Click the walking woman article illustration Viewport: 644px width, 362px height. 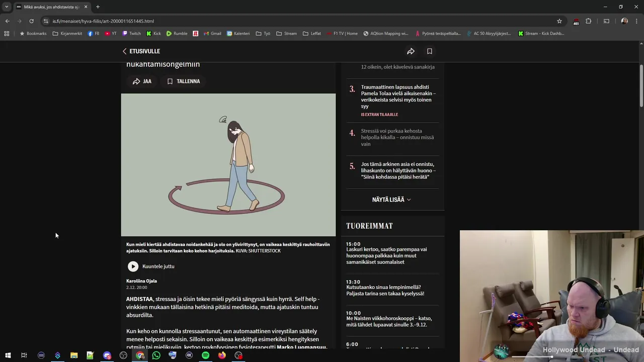point(228,165)
